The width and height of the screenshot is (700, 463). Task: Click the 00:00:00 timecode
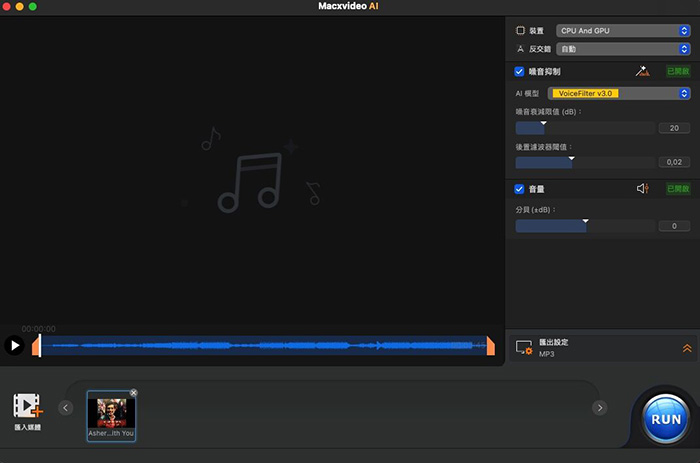[x=39, y=329]
